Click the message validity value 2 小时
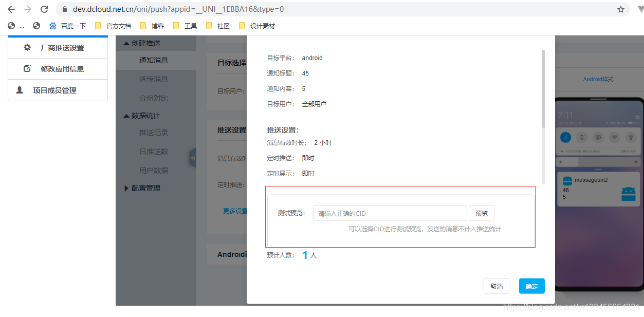The width and height of the screenshot is (644, 317). click(x=323, y=143)
